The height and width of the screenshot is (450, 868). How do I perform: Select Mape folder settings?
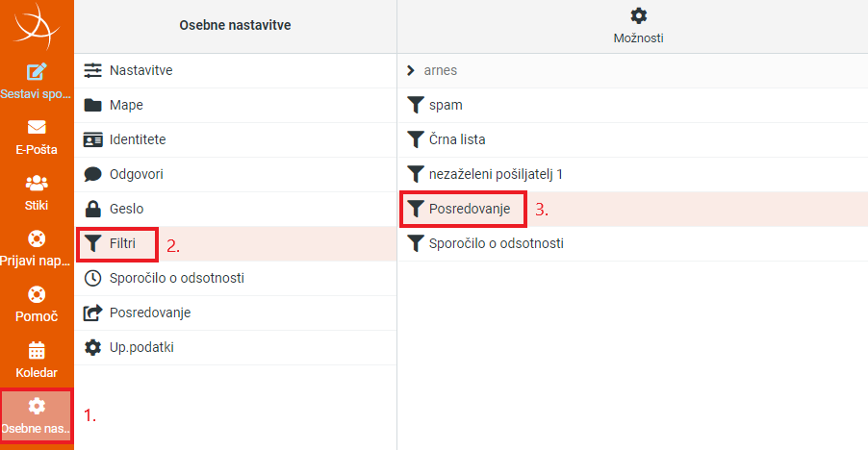(235, 105)
